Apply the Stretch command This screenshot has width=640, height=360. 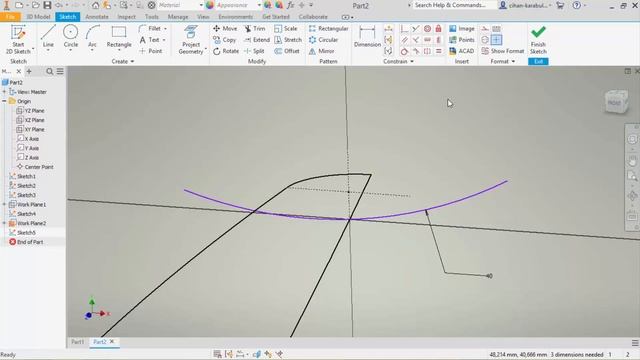[x=288, y=40]
